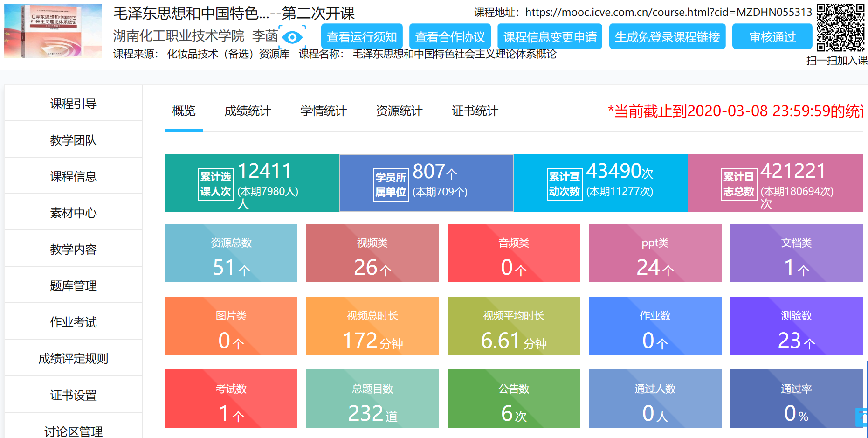Click 生成免登录课程链接 button
Screen dimensions: 868x438
[x=667, y=37]
